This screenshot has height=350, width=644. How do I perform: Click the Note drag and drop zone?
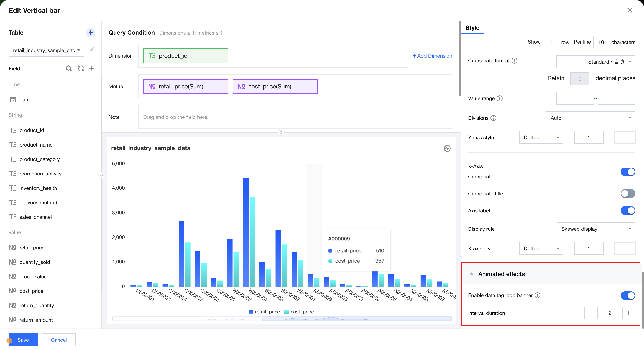click(x=295, y=117)
